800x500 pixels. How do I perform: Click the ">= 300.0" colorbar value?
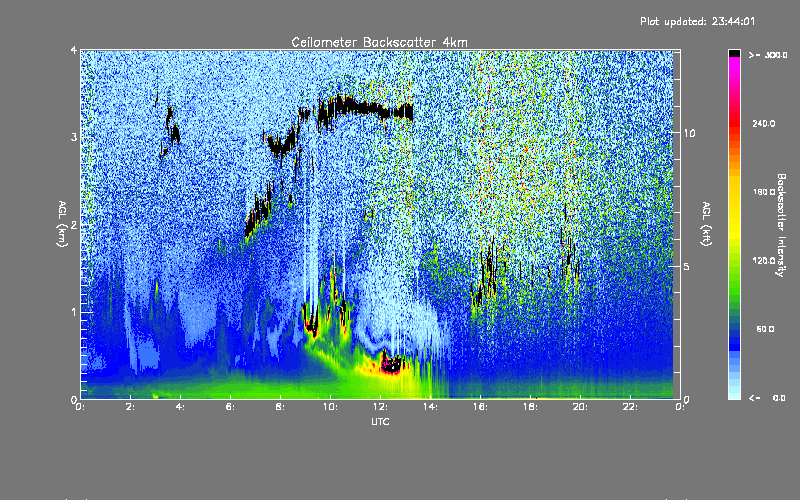[767, 55]
